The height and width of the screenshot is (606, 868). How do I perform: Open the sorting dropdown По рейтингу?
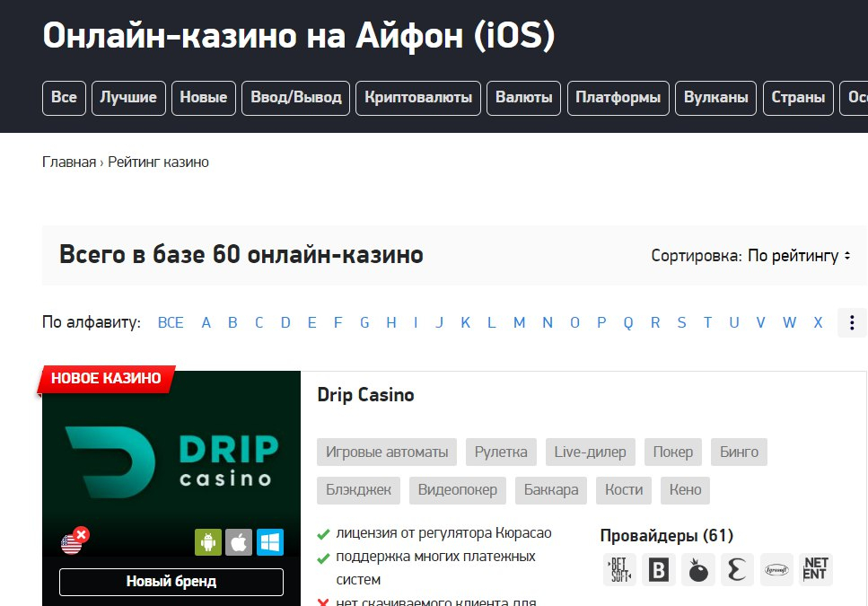[799, 256]
